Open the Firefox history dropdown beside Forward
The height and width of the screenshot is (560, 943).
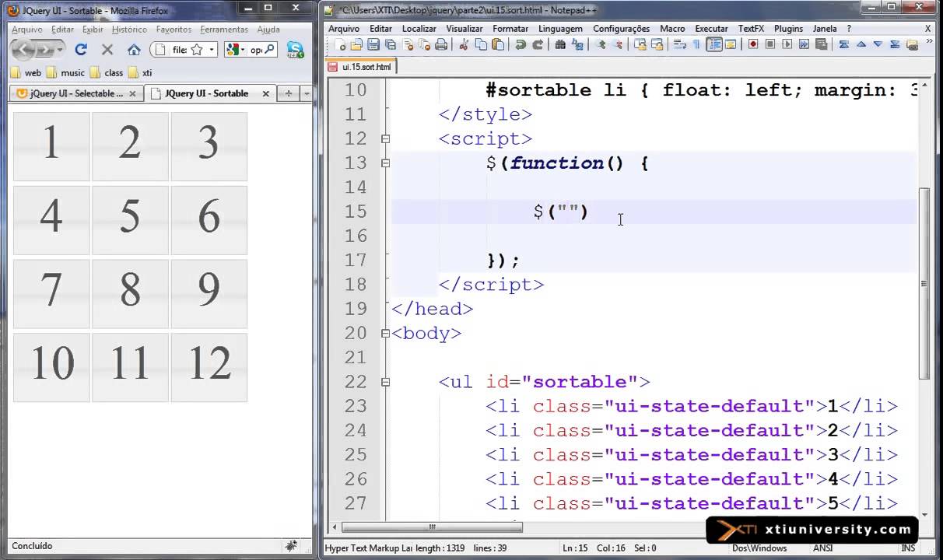pyautogui.click(x=60, y=49)
